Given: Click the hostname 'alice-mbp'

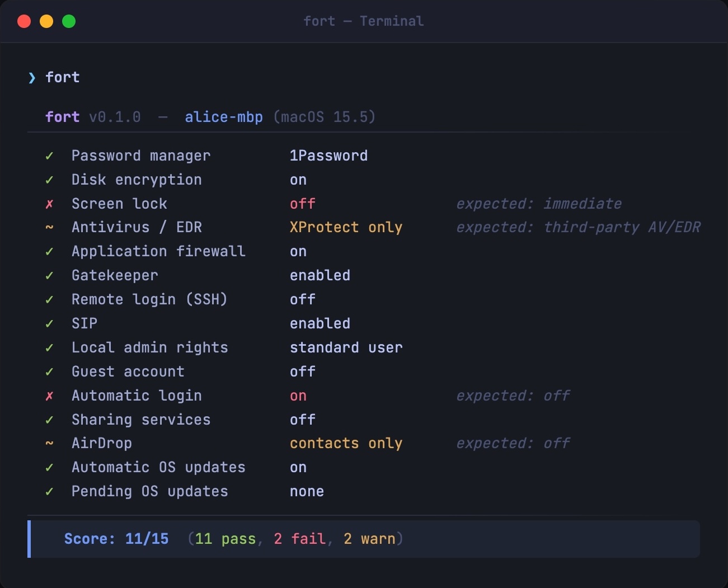Looking at the screenshot, I should 224,117.
